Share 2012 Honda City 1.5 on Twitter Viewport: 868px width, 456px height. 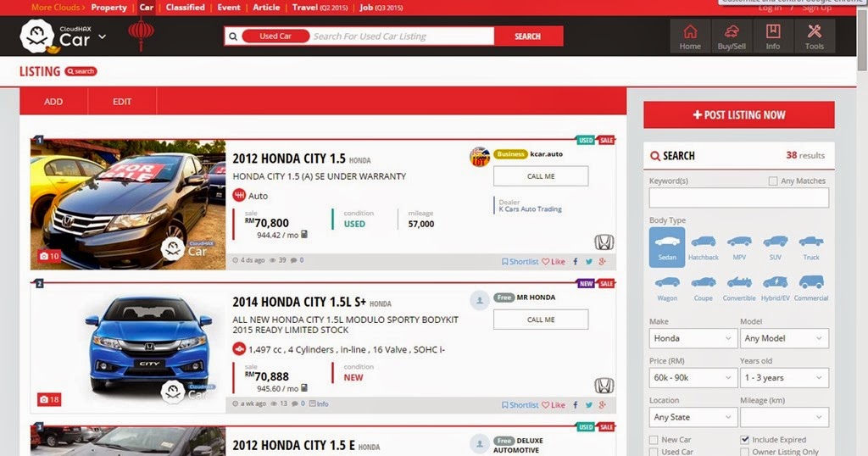coord(589,262)
